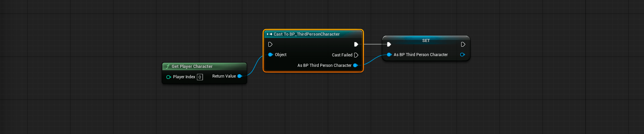Click the function icon on Get Player Character

[x=168, y=66]
